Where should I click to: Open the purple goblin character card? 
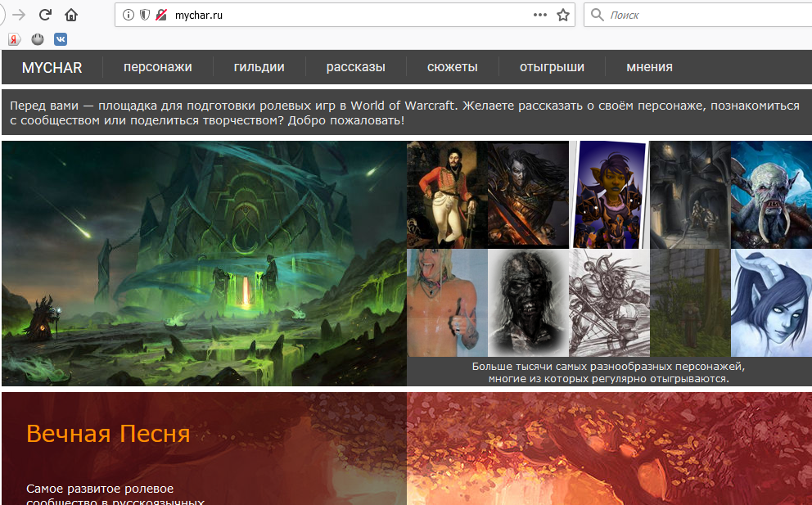click(609, 195)
